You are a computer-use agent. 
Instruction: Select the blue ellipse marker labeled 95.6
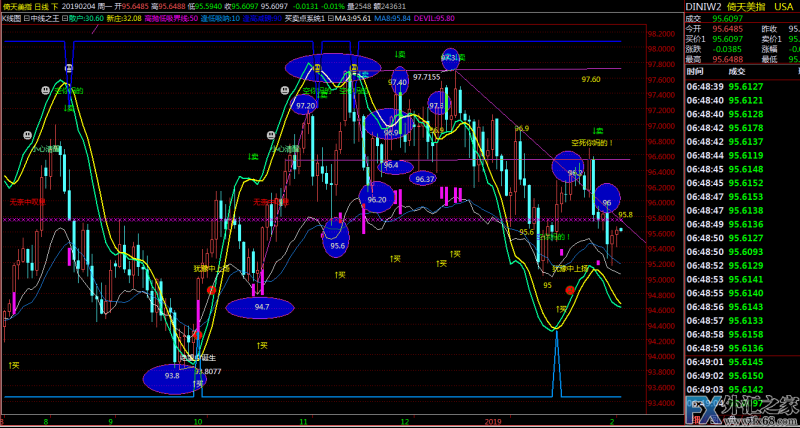tap(337, 238)
